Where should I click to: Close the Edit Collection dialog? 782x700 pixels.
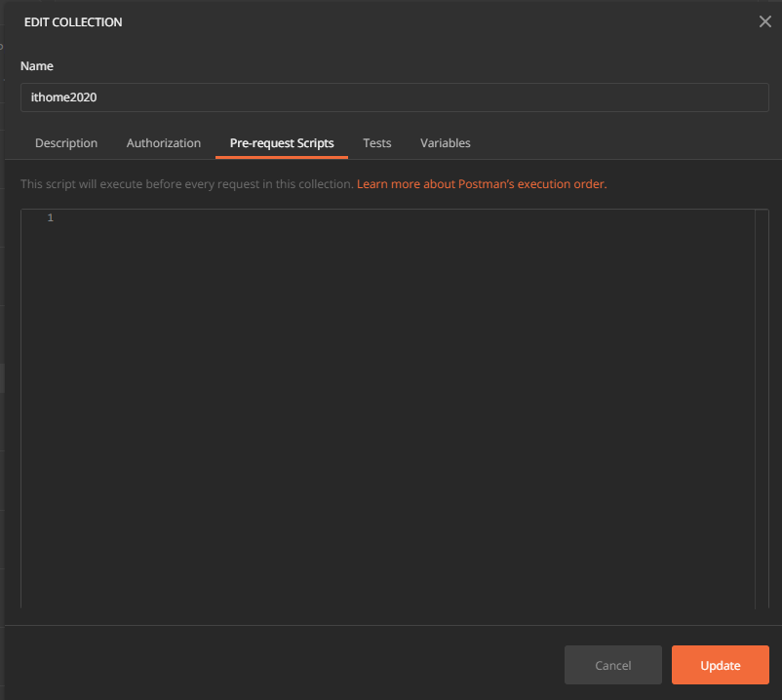point(765,21)
